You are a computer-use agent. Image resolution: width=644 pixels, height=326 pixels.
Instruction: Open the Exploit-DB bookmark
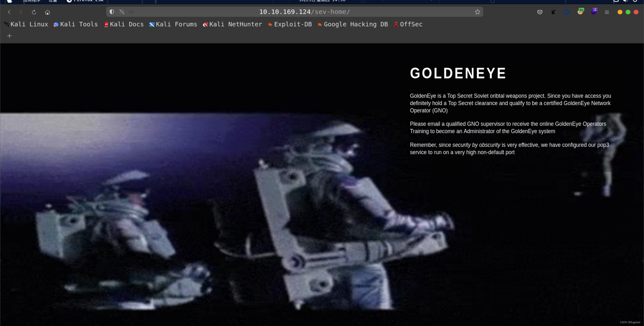pos(290,24)
